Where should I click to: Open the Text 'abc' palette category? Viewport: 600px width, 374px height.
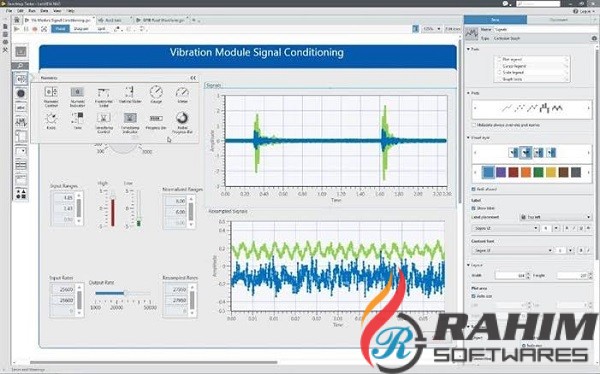(x=21, y=108)
